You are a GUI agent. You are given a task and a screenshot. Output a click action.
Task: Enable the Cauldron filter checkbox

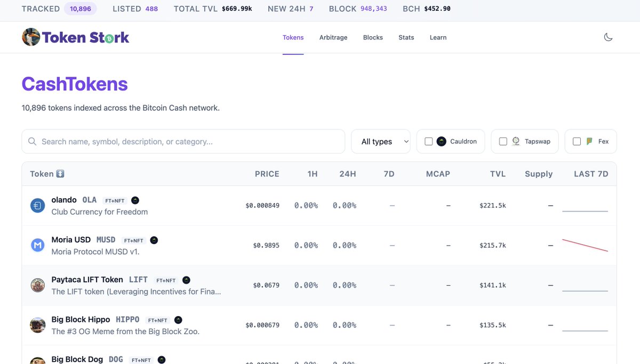[428, 141]
